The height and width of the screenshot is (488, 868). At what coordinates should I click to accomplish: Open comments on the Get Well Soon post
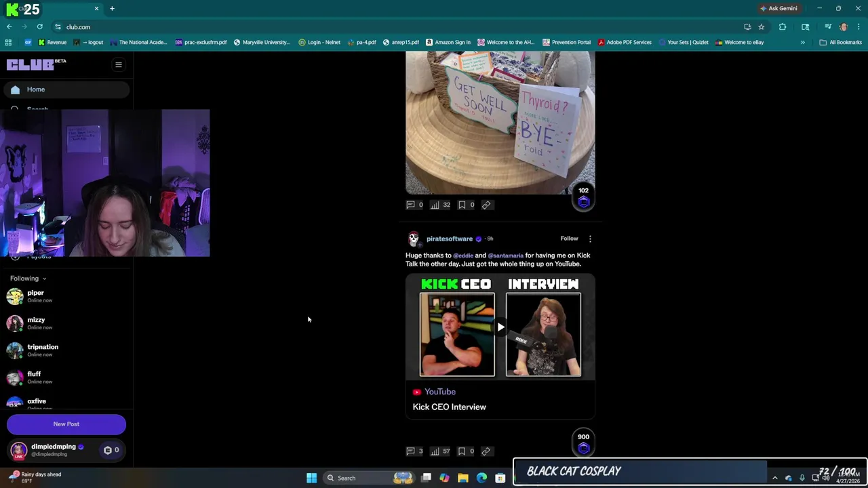point(414,205)
